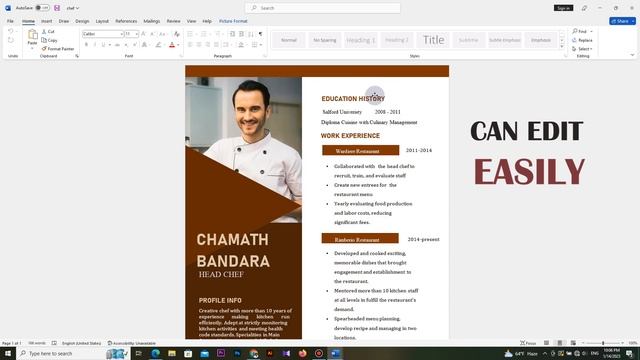
Task: Open the font size dropdown
Action: 136,34
